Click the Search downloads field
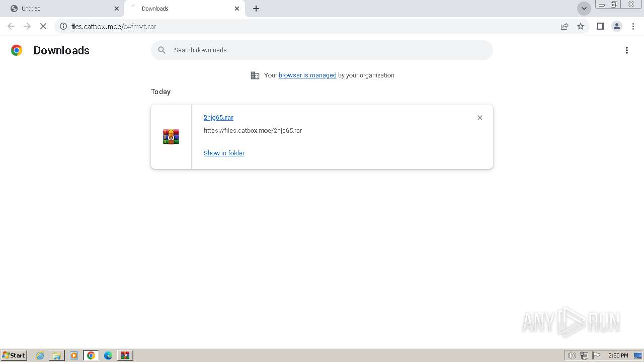 tap(322, 50)
